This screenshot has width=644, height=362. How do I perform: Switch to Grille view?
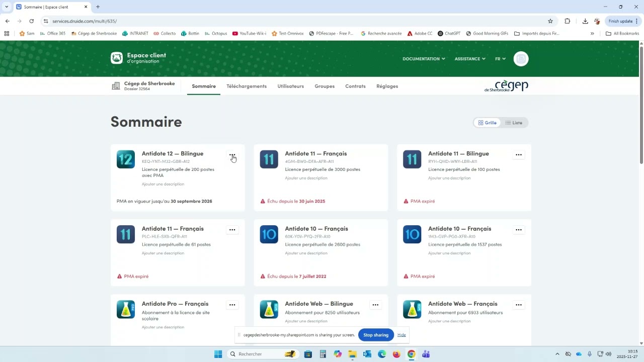(487, 123)
